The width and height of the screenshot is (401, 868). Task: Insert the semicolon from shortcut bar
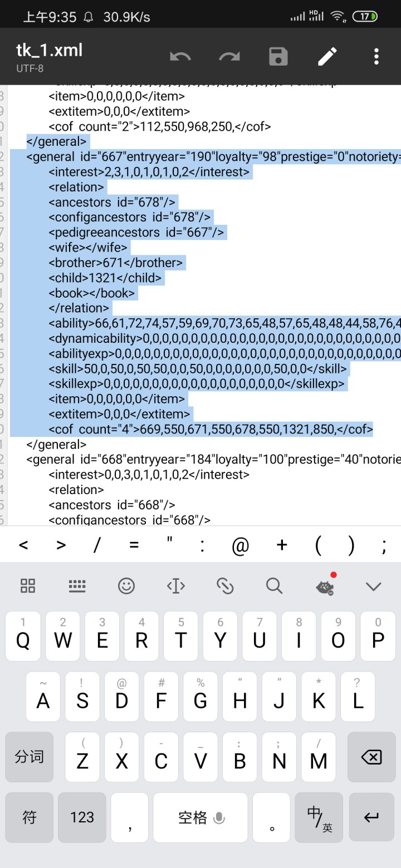pyautogui.click(x=384, y=547)
